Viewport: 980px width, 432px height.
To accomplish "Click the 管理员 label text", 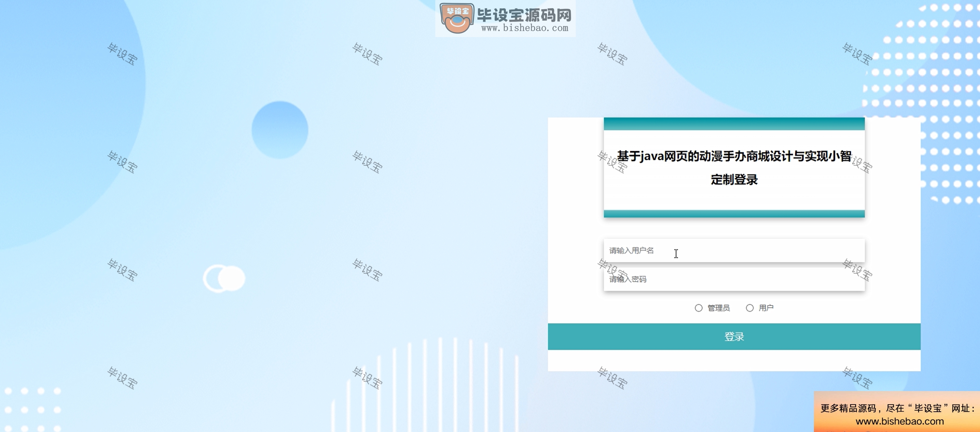I will click(x=718, y=308).
